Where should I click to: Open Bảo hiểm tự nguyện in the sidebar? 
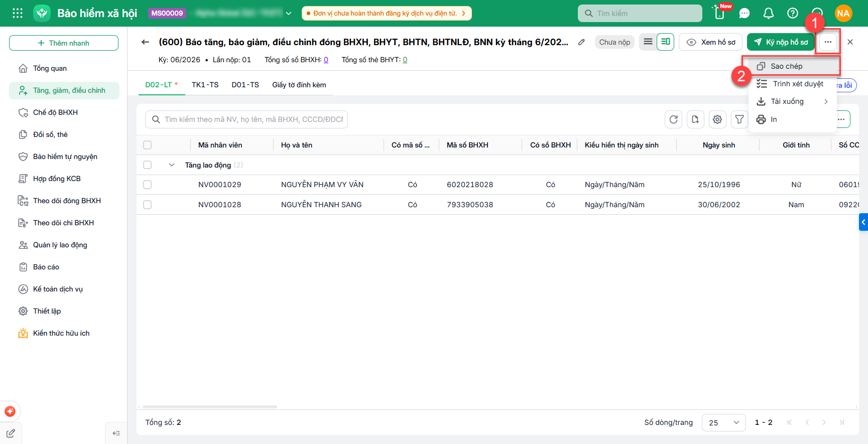[x=64, y=157]
